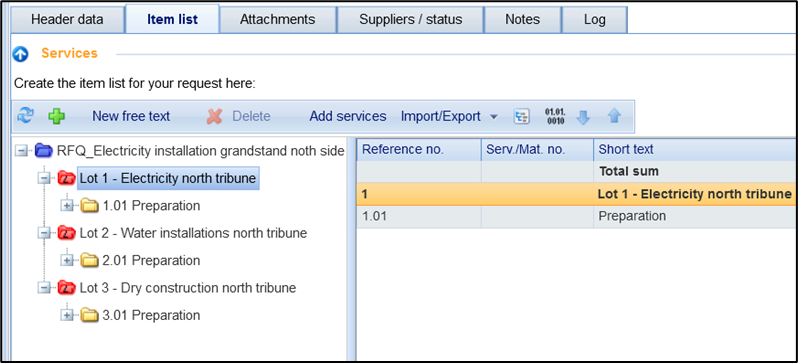Move item down with blue arrow

(583, 117)
